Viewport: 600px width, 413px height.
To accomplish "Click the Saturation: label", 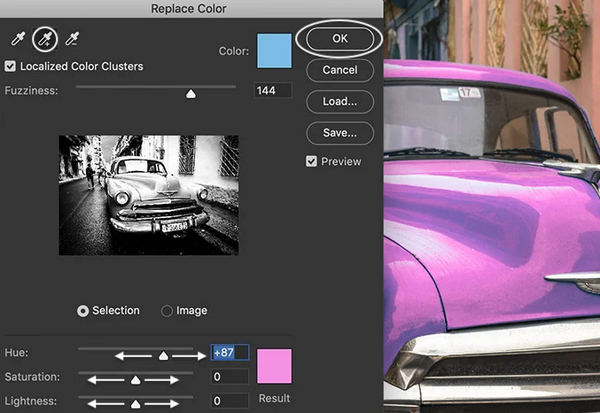I will click(x=32, y=377).
